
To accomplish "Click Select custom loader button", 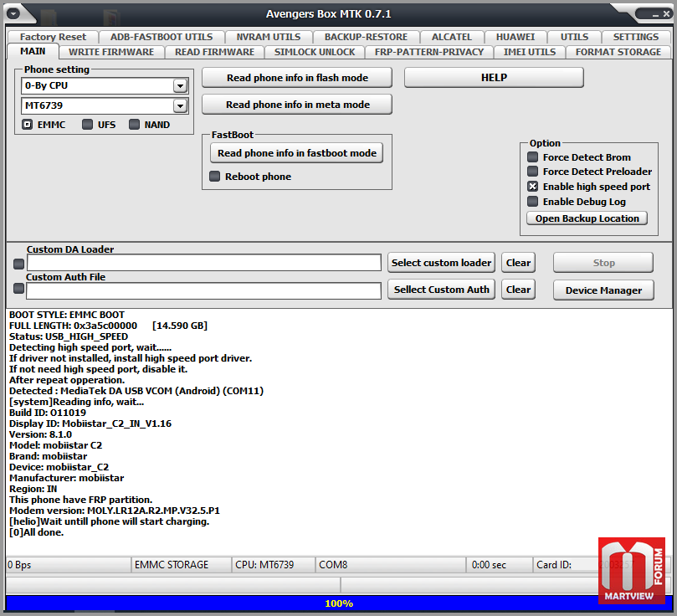I will coord(441,263).
